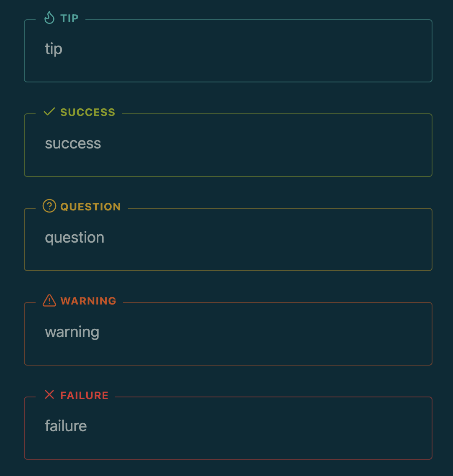453x476 pixels.
Task: Select the flame icon above the tip box
Action: 49,18
